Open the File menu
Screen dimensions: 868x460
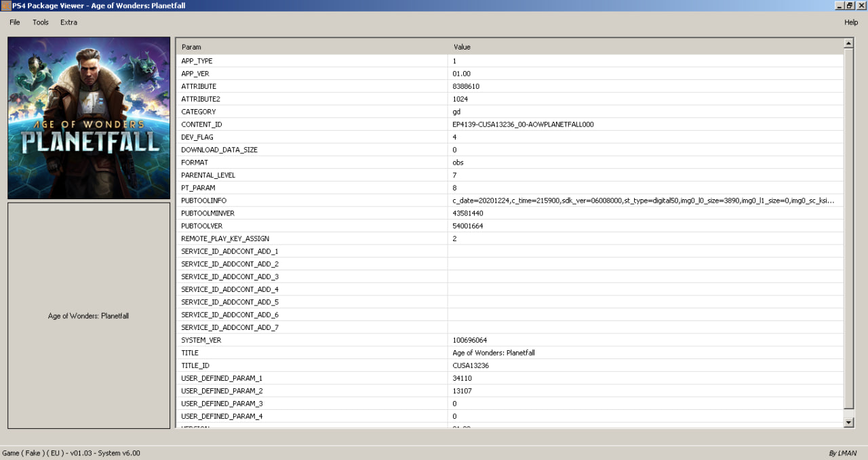click(x=15, y=22)
